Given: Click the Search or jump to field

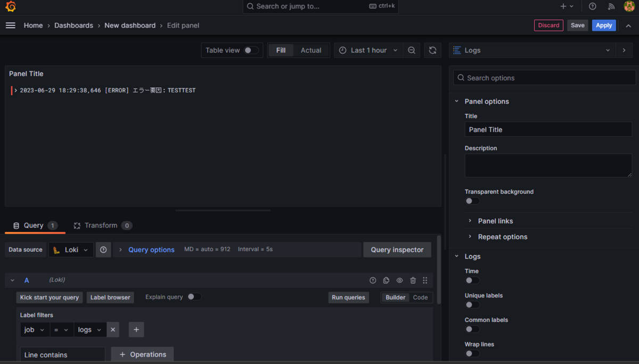Looking at the screenshot, I should (x=321, y=6).
